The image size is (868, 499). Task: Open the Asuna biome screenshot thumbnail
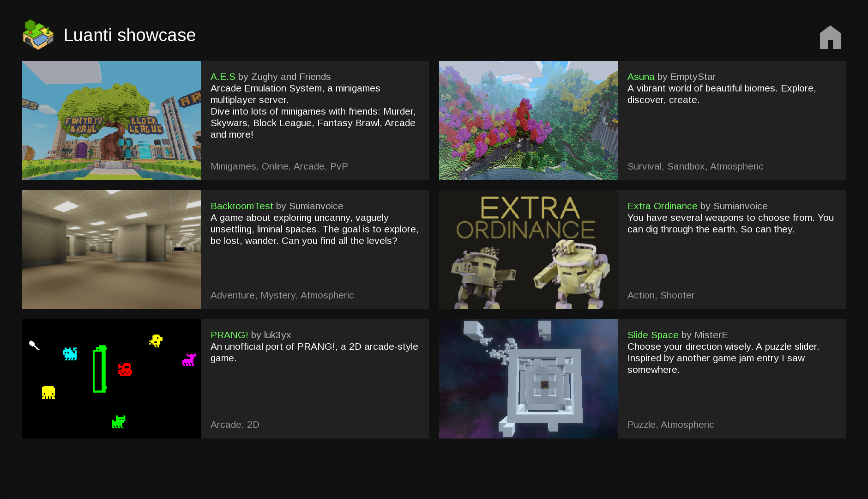click(528, 121)
